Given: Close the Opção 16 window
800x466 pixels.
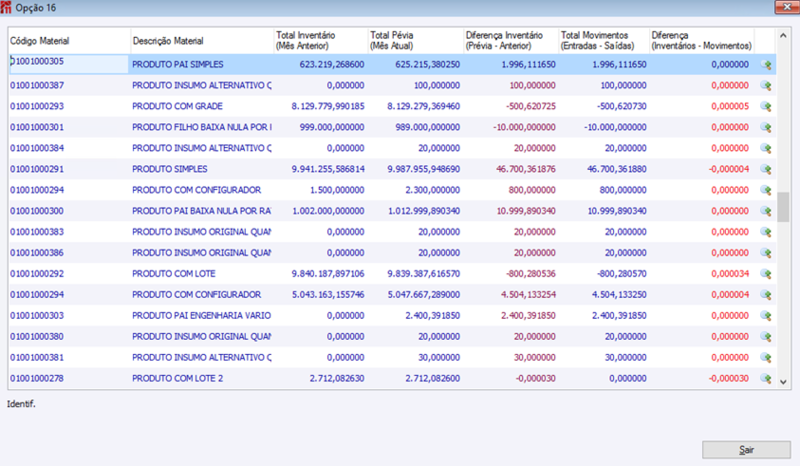Looking at the screenshot, I should pos(786,7).
